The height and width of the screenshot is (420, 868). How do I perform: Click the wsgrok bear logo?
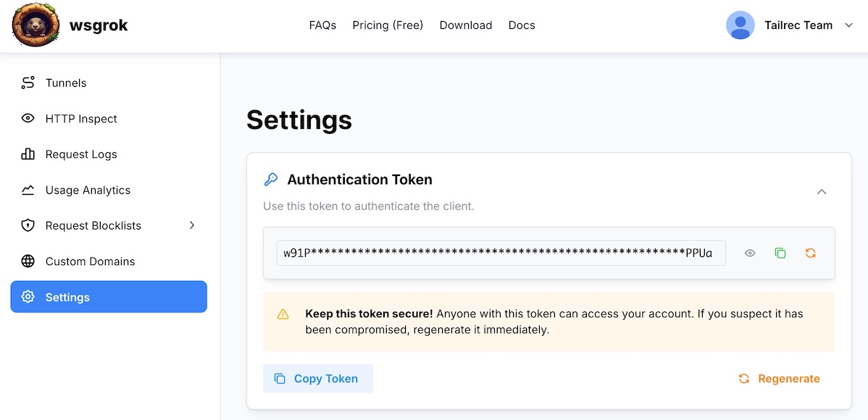[36, 25]
